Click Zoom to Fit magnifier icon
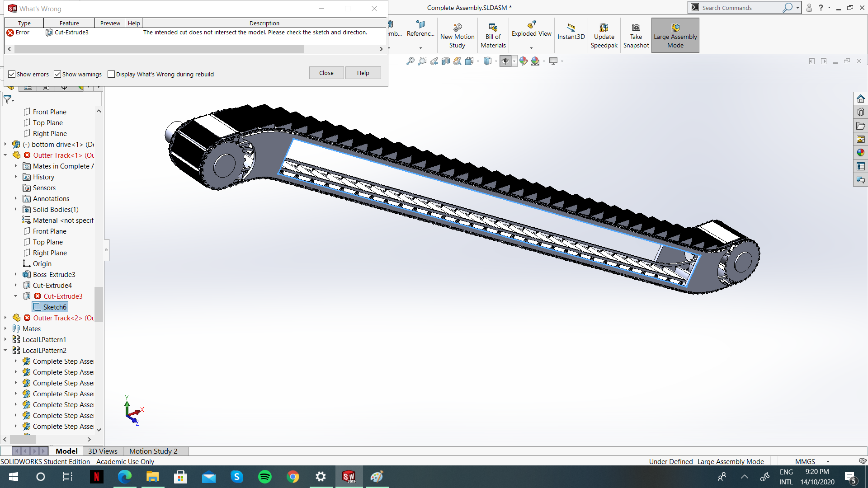The width and height of the screenshot is (868, 488). click(410, 61)
